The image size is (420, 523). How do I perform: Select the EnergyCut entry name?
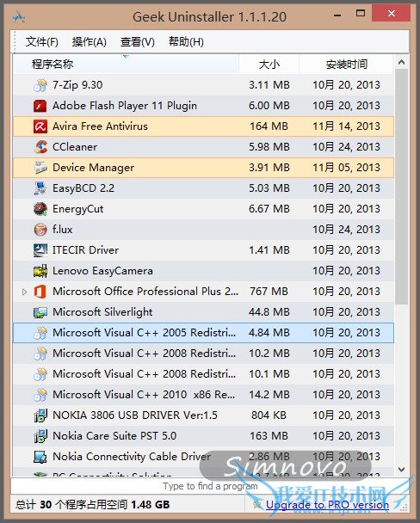point(78,209)
